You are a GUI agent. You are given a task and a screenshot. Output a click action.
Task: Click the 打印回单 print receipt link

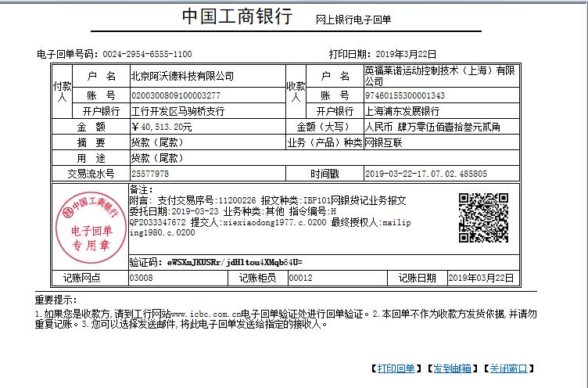coord(396,368)
